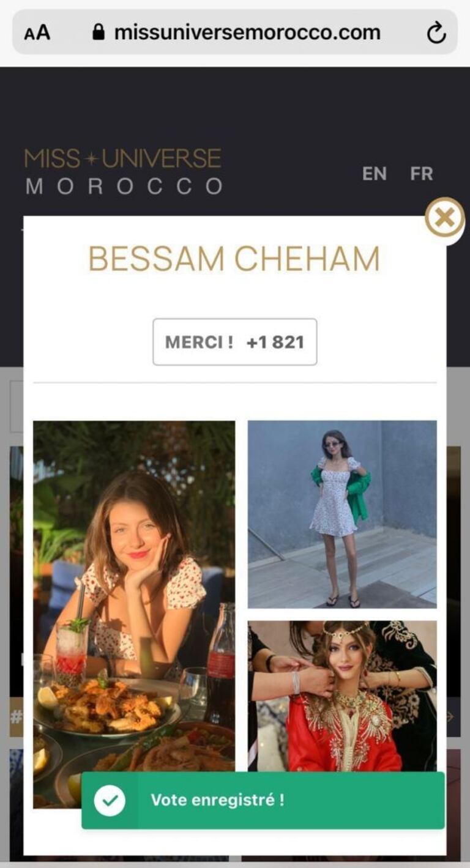Image resolution: width=470 pixels, height=868 pixels.
Task: Tap the checkmark icon in vote notification
Action: 110,800
